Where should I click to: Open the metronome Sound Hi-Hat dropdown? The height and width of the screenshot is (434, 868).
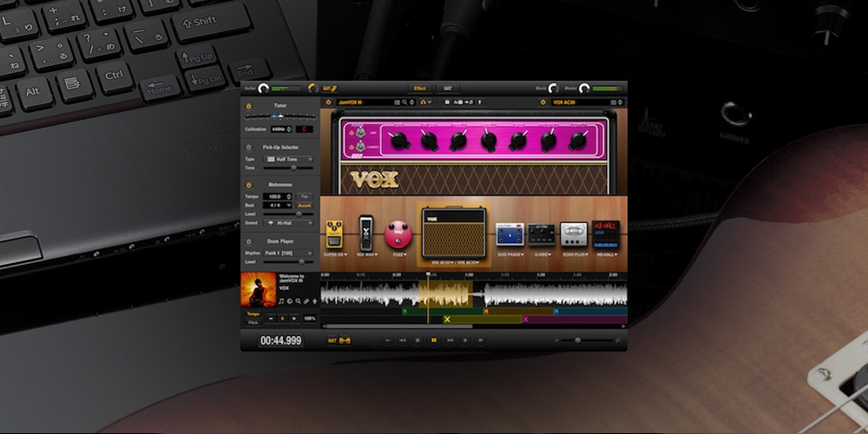288,223
